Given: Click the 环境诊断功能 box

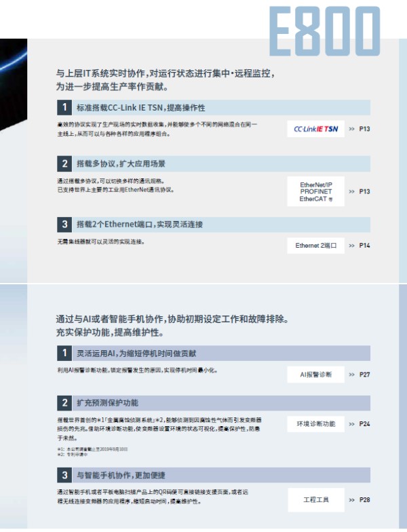Looking at the screenshot, I should point(315,424).
